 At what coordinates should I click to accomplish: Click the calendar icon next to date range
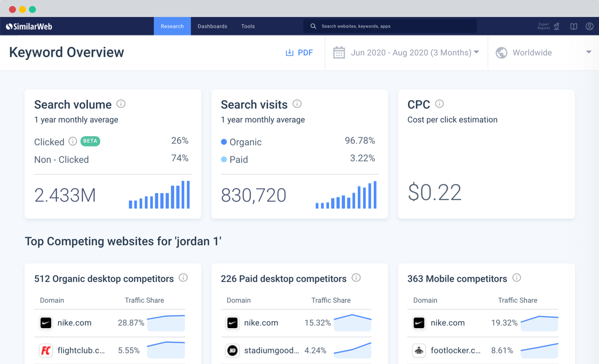tap(339, 52)
